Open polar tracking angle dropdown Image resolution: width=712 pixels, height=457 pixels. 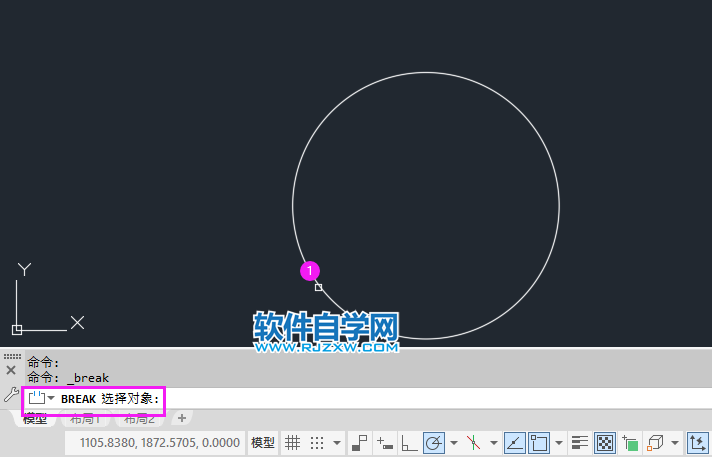click(453, 443)
